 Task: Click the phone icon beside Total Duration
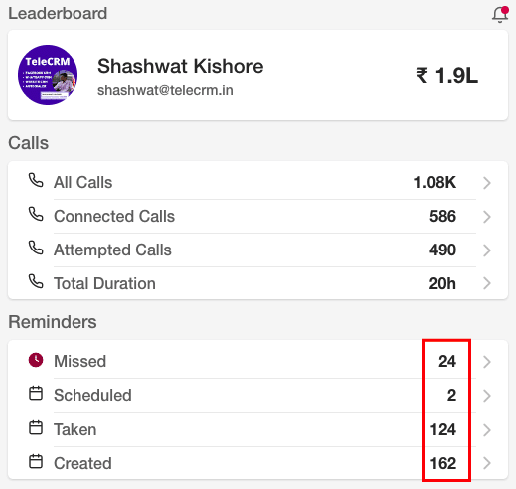click(x=36, y=281)
